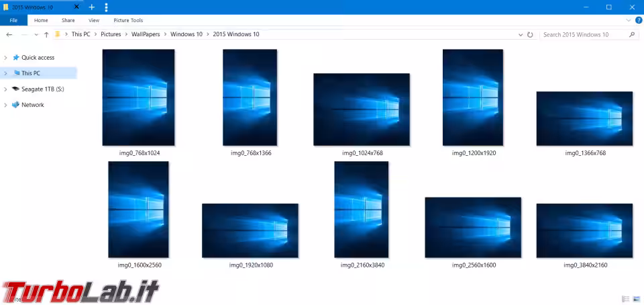Click the file name img0_1366x768
This screenshot has height=305, width=644.
(x=585, y=153)
